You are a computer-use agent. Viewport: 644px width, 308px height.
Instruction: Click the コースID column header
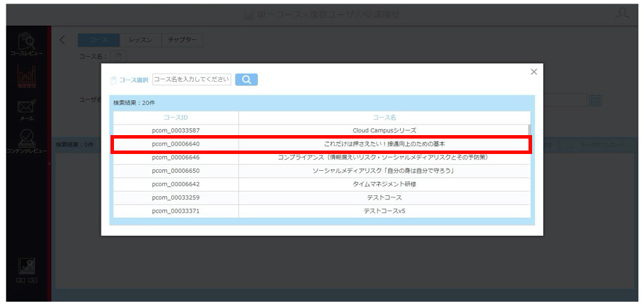(176, 118)
